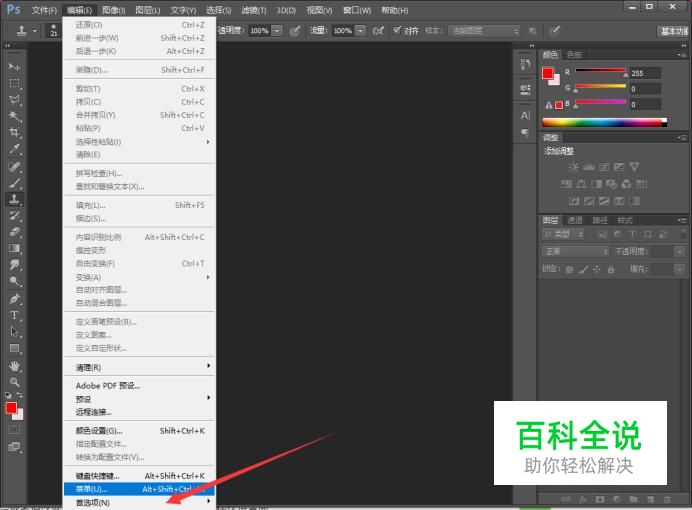
Task: Select the Rectangle shape tool
Action: tap(14, 349)
